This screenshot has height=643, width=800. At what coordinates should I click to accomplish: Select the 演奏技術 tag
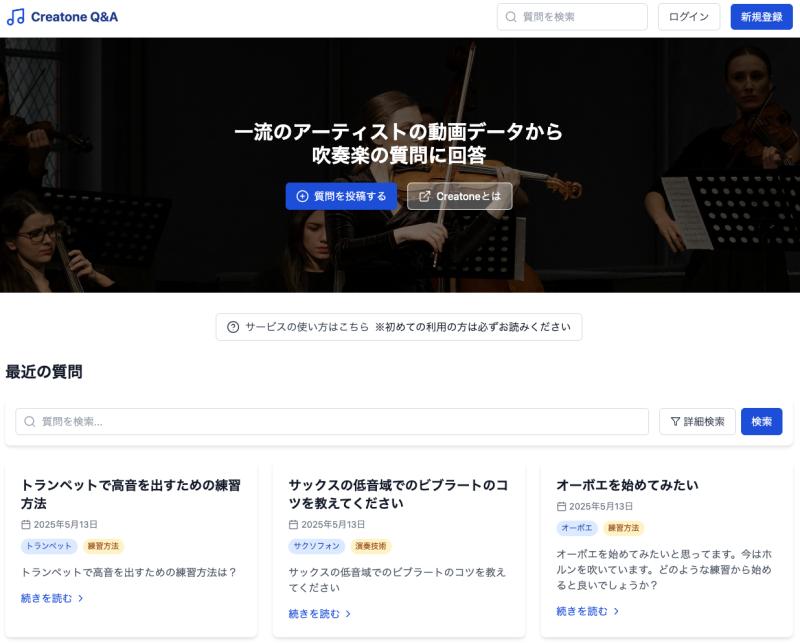(x=371, y=546)
